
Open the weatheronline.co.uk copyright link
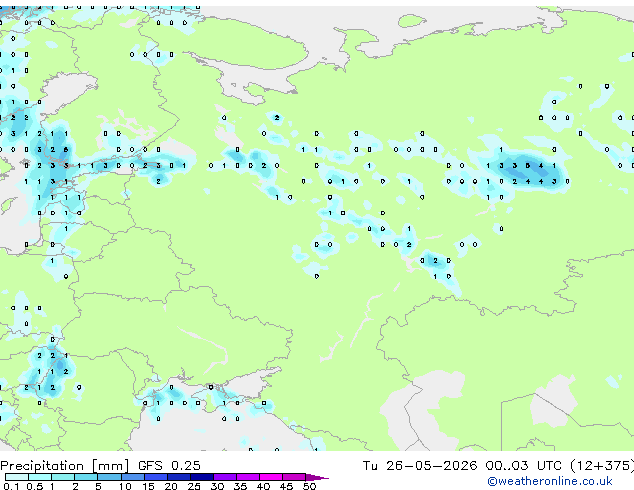[549, 481]
